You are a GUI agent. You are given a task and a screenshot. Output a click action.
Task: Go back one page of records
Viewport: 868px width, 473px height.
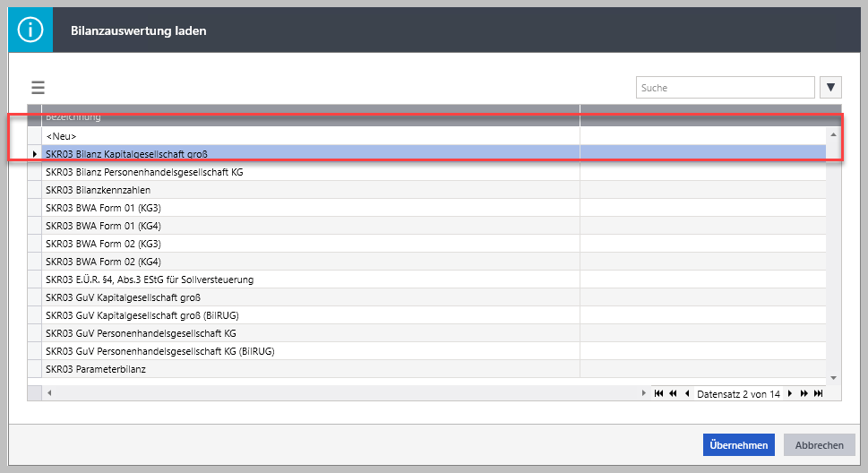[673, 393]
